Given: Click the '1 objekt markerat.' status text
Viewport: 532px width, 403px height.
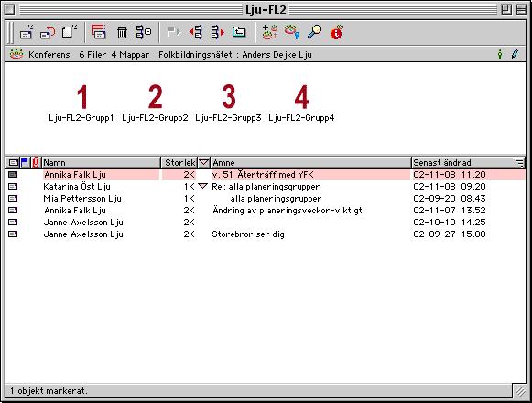Looking at the screenshot, I should 49,391.
